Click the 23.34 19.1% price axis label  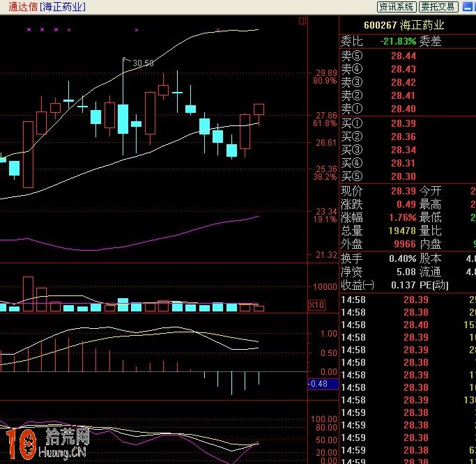[325, 215]
